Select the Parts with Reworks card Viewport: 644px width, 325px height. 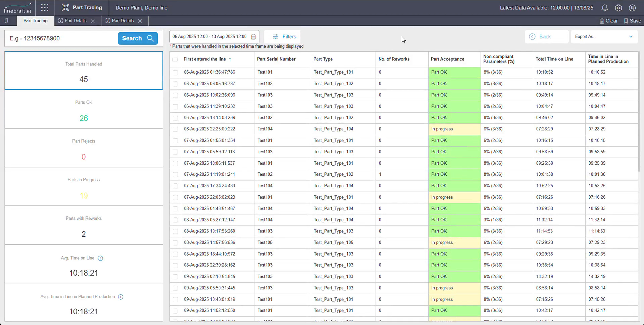[x=84, y=225]
